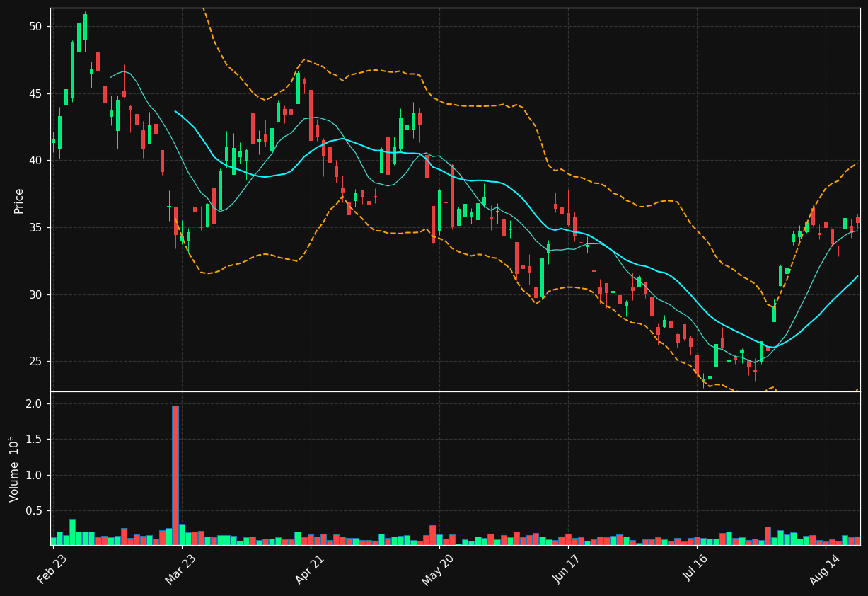The height and width of the screenshot is (596, 868).
Task: Click the 45 price tick label
Action: pyautogui.click(x=35, y=94)
